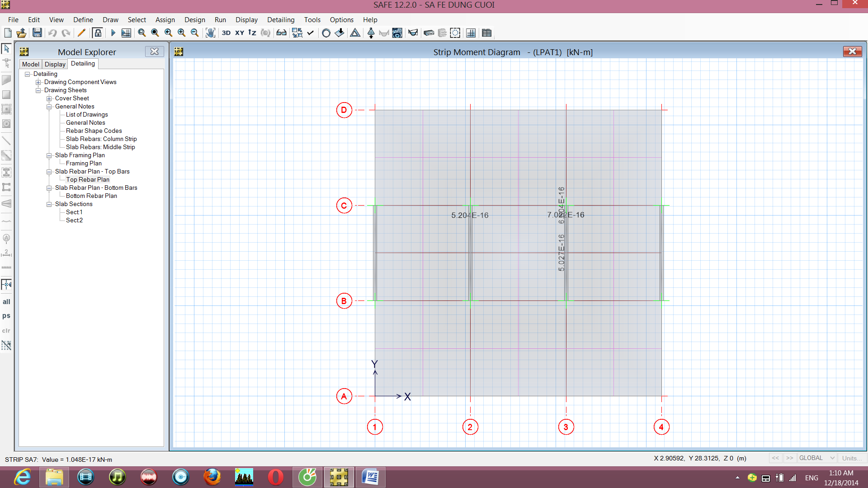Expand the Cover Sheet node
The width and height of the screenshot is (868, 488).
point(49,99)
